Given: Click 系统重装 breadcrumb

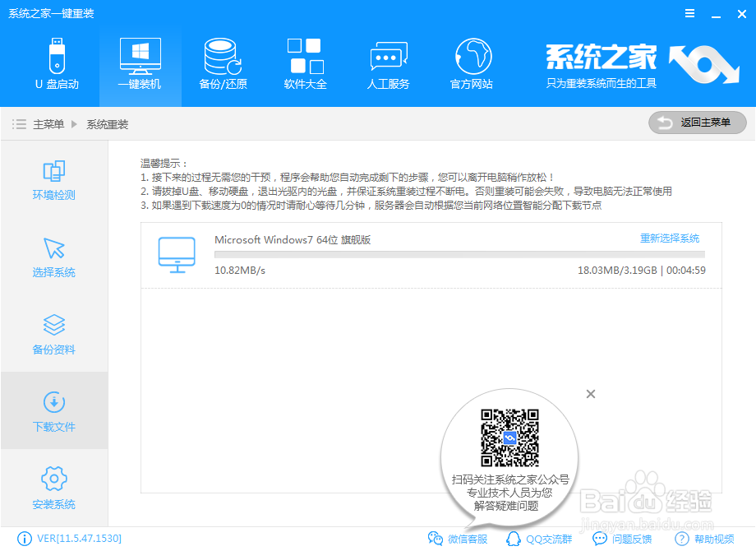Looking at the screenshot, I should pos(108,124).
